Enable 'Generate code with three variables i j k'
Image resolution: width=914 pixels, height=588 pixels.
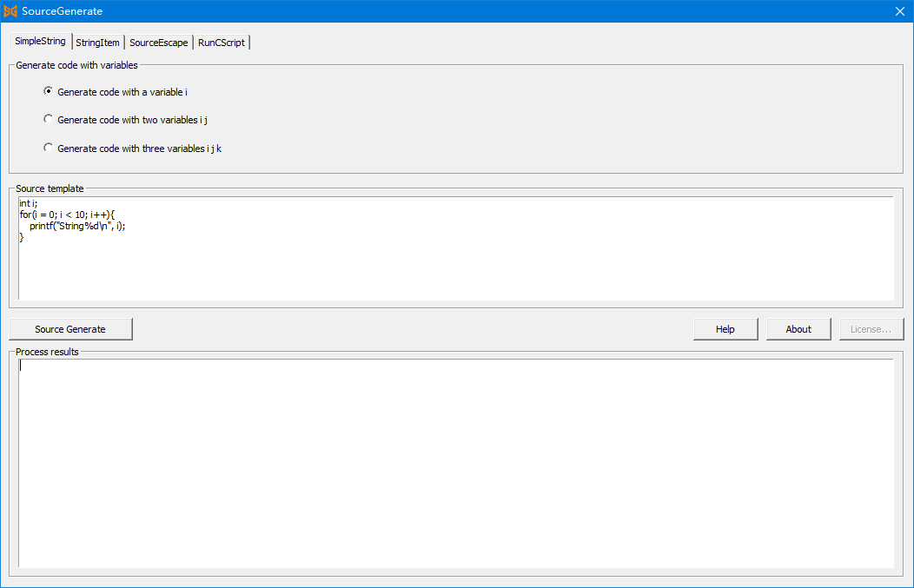[49, 149]
